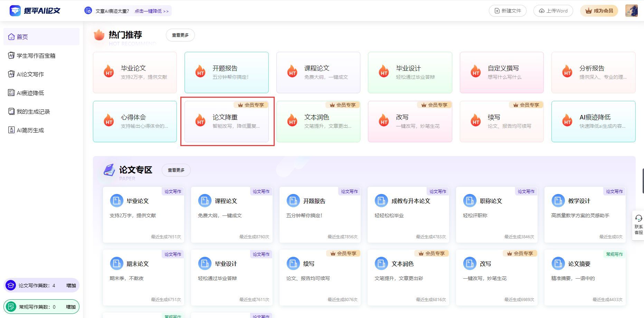Click document icon on 期末论文 card
644x318 pixels.
pos(116,263)
